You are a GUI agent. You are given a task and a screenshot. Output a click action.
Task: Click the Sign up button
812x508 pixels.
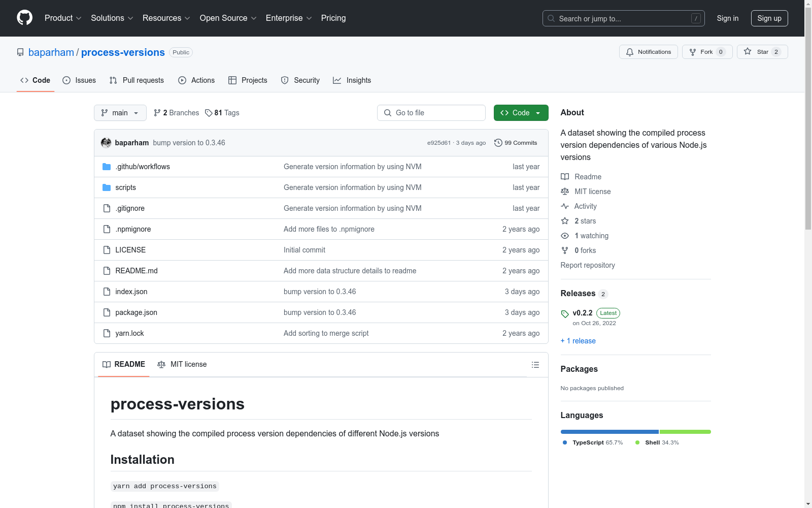click(769, 18)
